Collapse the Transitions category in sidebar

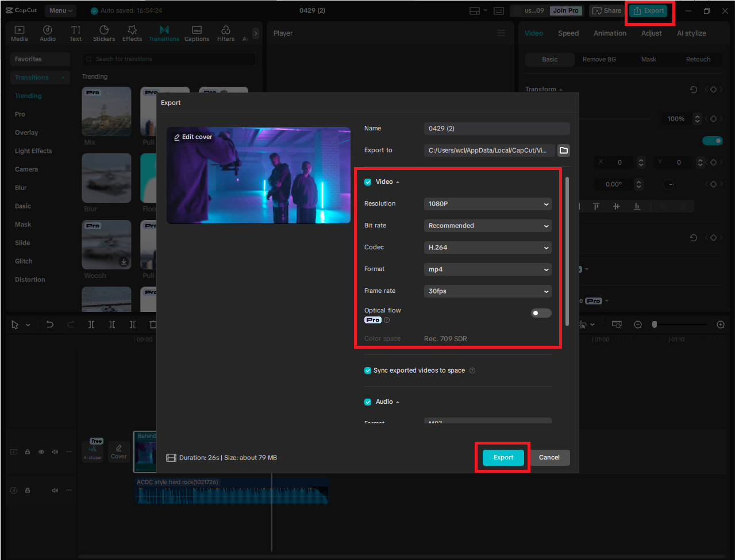(62, 78)
